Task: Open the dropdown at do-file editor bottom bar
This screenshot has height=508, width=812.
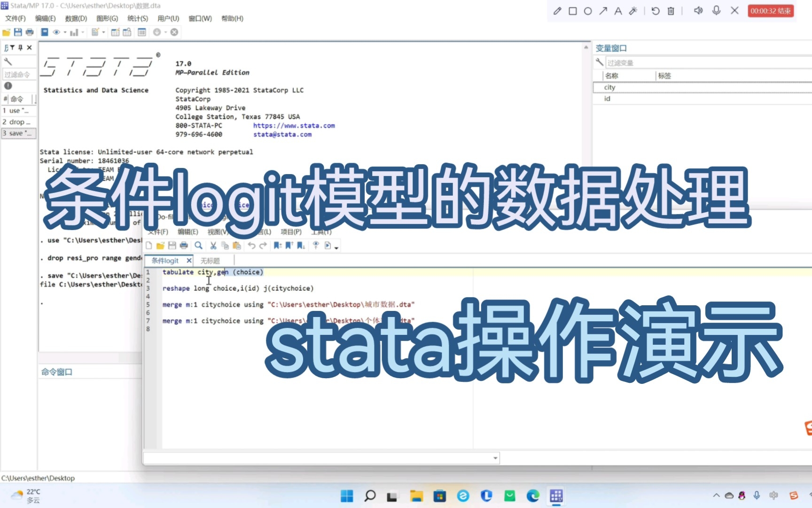Action: coord(495,458)
